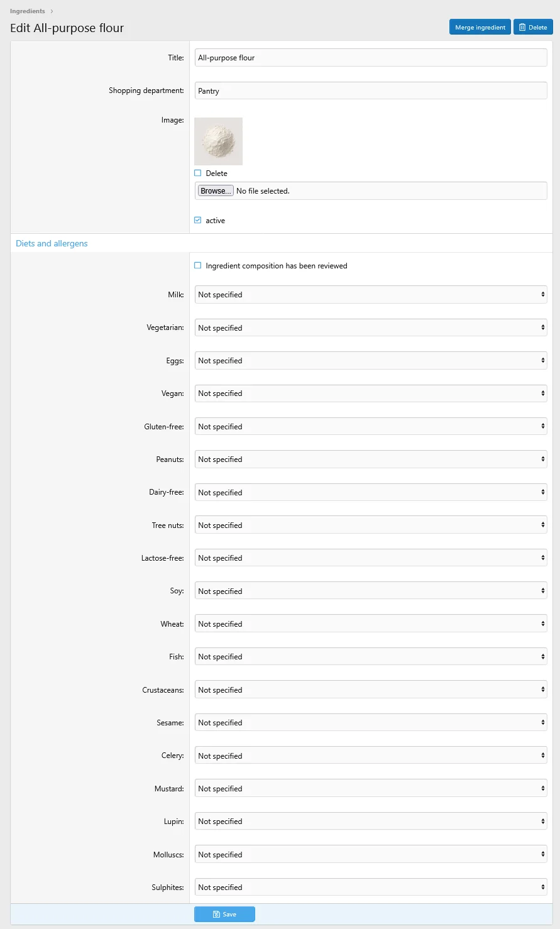Click the Sulphites dropdown arrow icon
The image size is (560, 929).
pyautogui.click(x=542, y=887)
